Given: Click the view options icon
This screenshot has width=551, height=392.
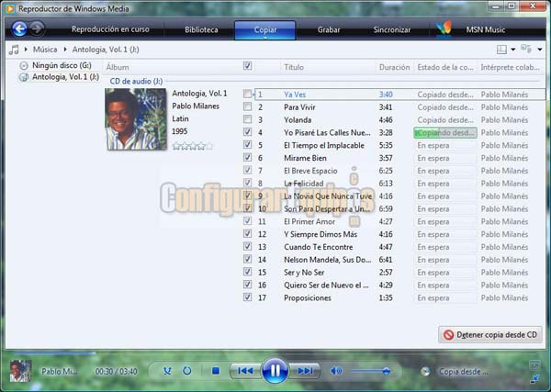Looking at the screenshot, I should coord(526,49).
